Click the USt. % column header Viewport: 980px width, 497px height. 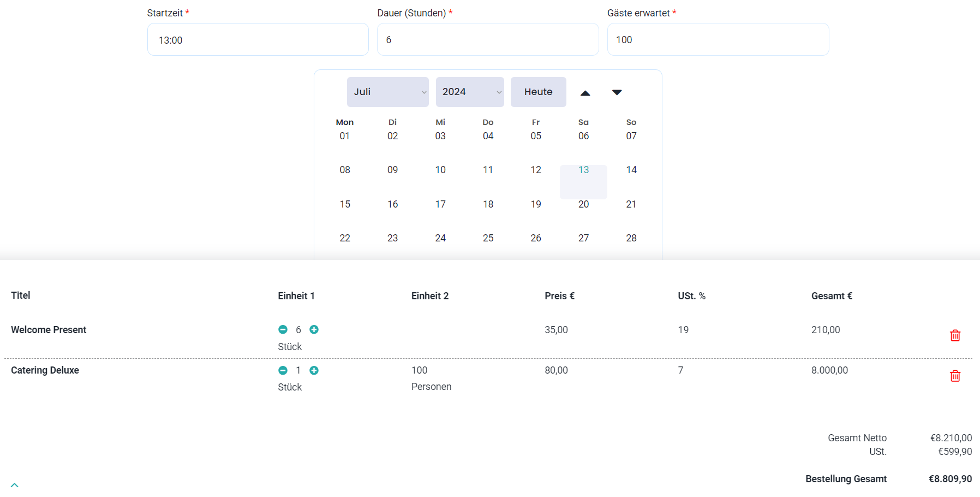[691, 296]
